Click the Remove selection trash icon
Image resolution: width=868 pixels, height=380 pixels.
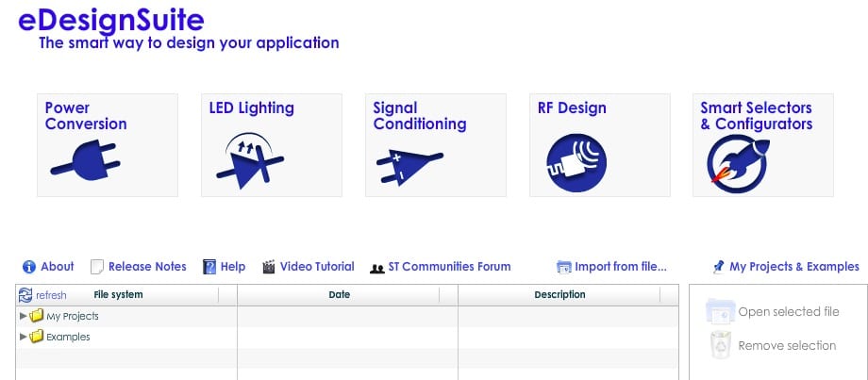point(720,346)
